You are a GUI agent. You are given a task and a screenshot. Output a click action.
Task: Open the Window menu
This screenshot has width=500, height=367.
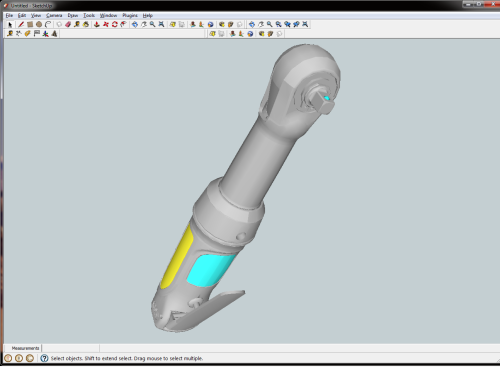[x=109, y=15]
